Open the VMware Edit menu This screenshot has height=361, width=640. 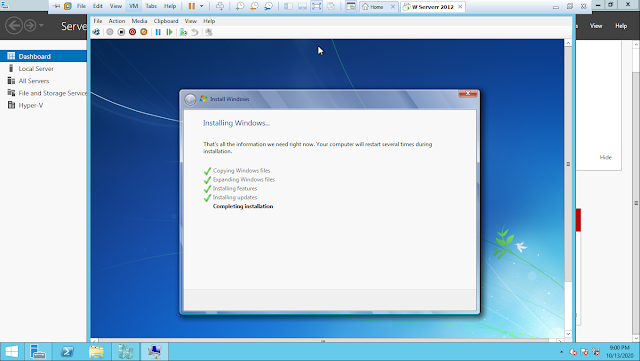click(x=98, y=6)
